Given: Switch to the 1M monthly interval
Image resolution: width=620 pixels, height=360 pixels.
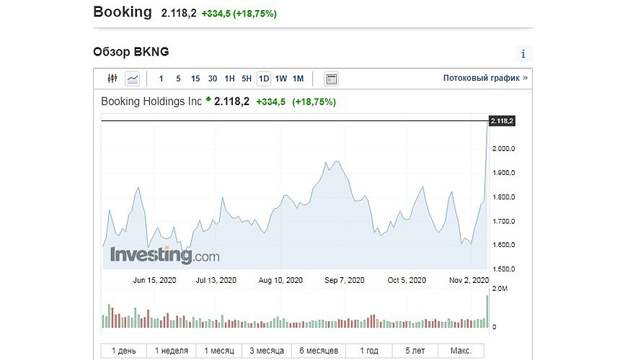Looking at the screenshot, I should tap(298, 79).
